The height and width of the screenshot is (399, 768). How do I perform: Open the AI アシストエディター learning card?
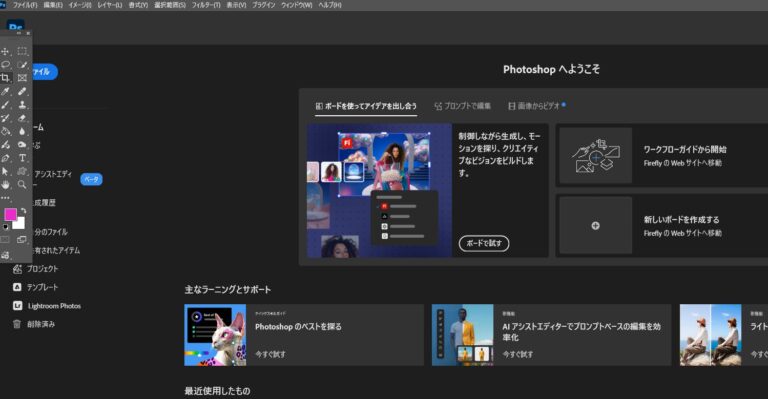(x=552, y=335)
